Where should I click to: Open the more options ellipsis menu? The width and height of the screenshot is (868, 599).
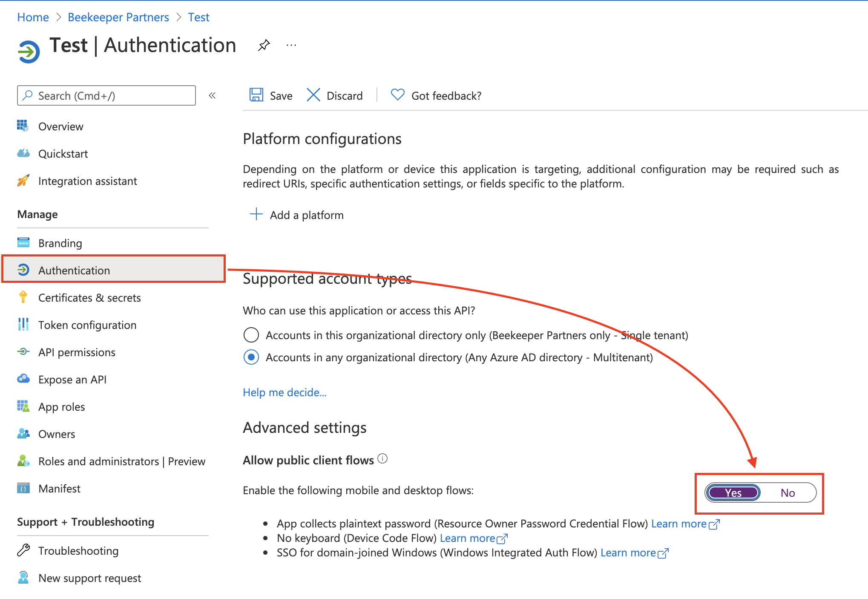[x=291, y=45]
